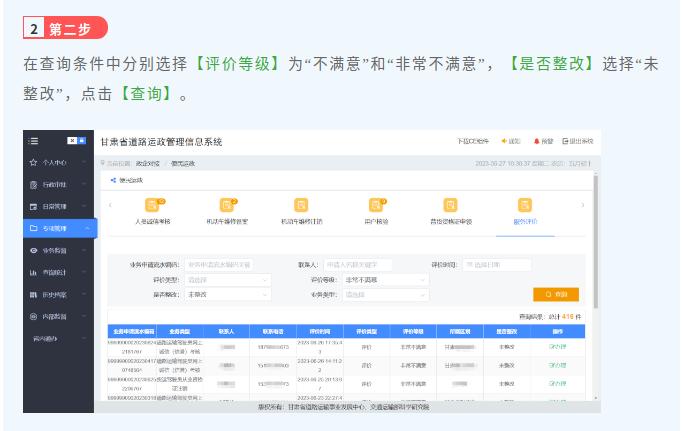Open the 业务类型 dropdown

tap(385, 294)
